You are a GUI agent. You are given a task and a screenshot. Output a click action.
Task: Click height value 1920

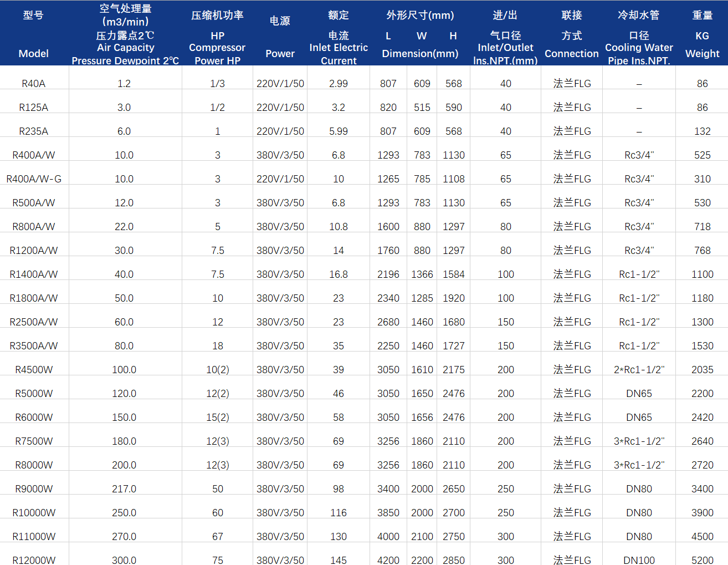(454, 298)
